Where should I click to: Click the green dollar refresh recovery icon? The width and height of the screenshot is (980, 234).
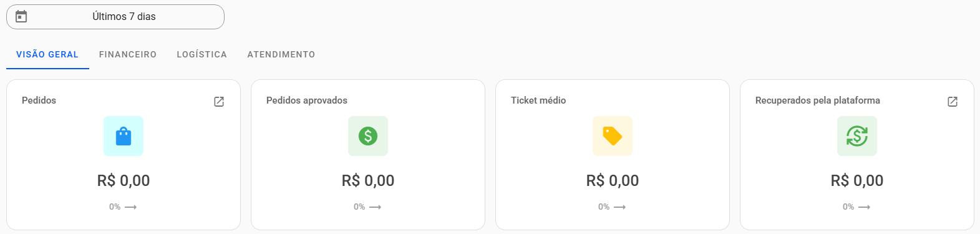click(x=857, y=136)
